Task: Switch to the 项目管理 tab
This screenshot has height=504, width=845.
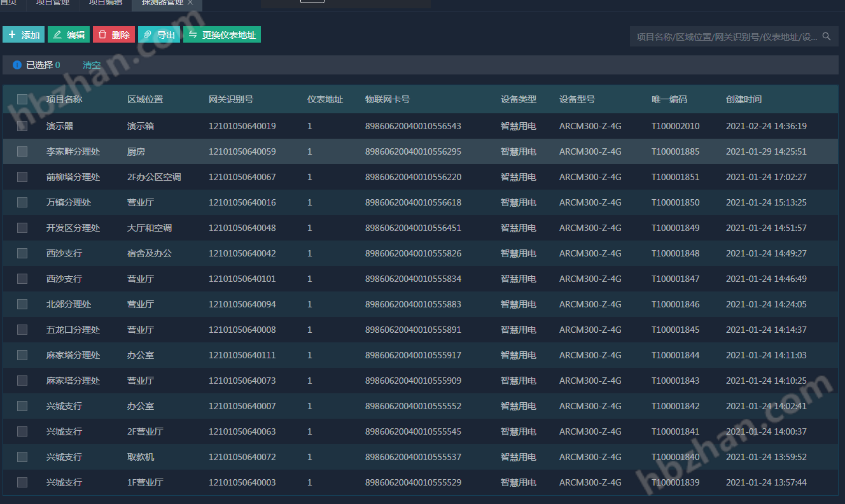Action: pos(52,3)
